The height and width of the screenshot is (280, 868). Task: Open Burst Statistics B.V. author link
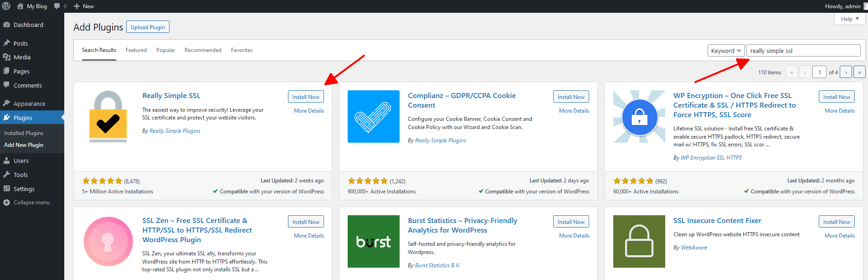pyautogui.click(x=437, y=265)
